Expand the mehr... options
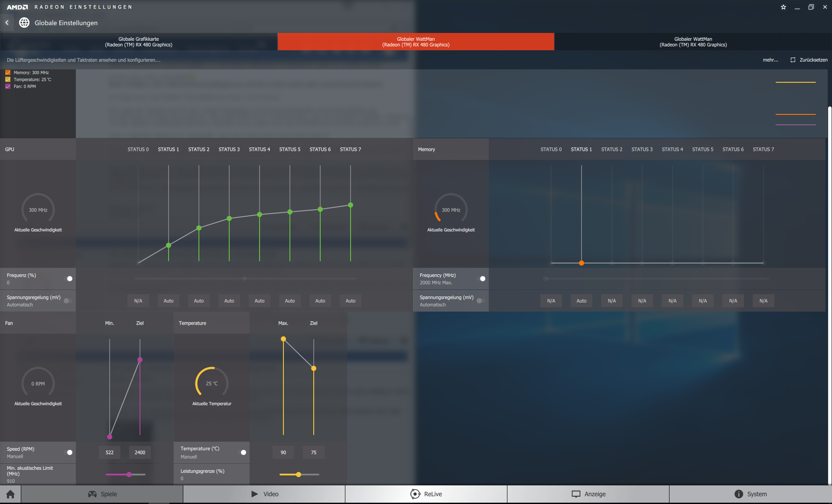This screenshot has width=832, height=504. click(x=770, y=60)
